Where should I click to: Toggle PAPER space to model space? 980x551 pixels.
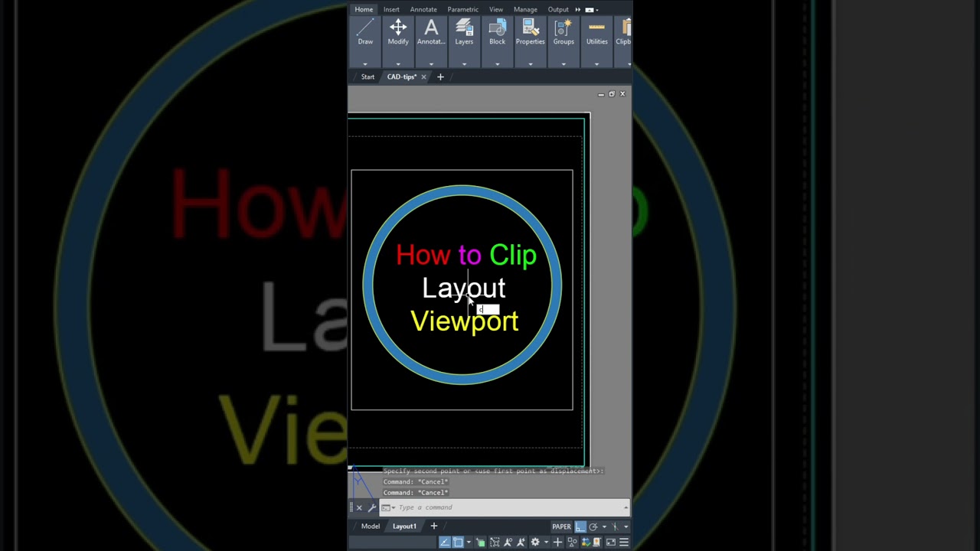[561, 527]
